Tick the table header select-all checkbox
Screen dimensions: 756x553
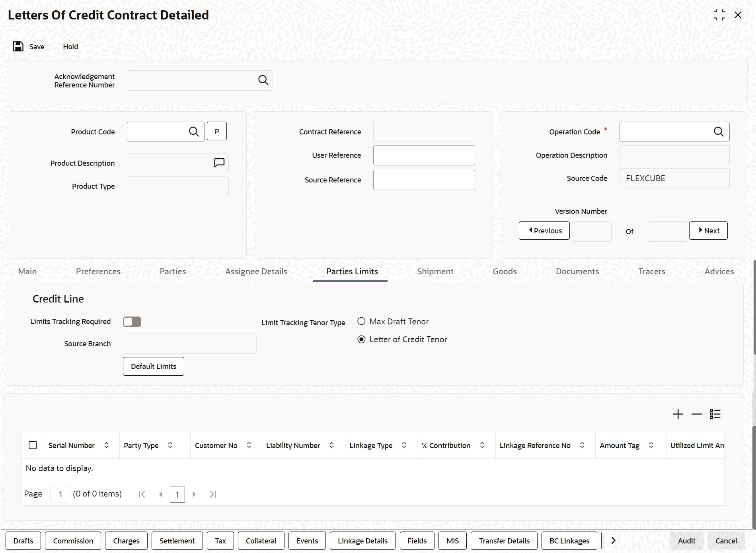[x=33, y=445]
